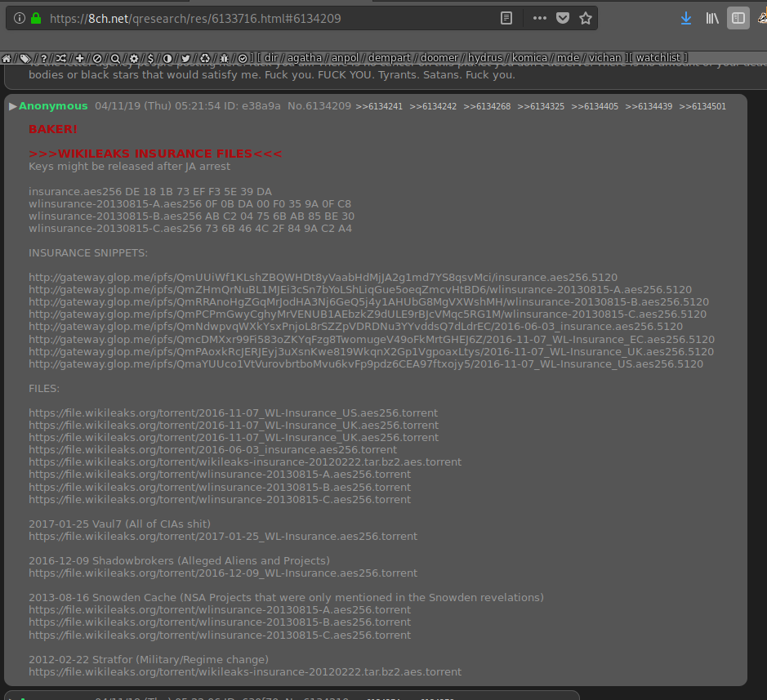Open IPFS link for WL-Insurance_UK.aes256.5120
The height and width of the screenshot is (700, 767).
[x=372, y=352]
